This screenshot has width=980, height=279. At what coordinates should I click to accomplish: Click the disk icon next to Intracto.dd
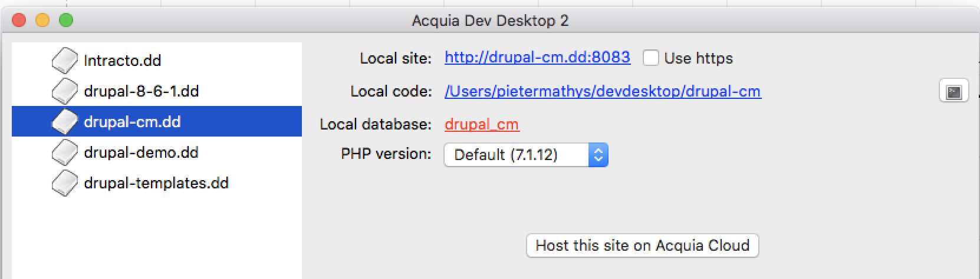tap(64, 60)
